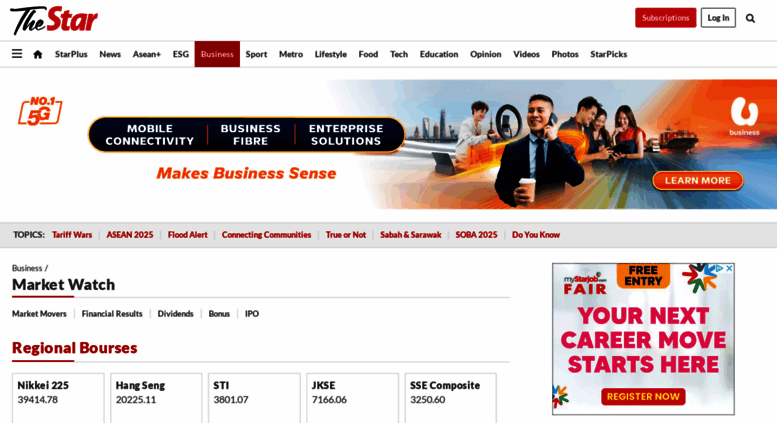Open the Opinion section
The height and width of the screenshot is (423, 777).
[x=486, y=54]
